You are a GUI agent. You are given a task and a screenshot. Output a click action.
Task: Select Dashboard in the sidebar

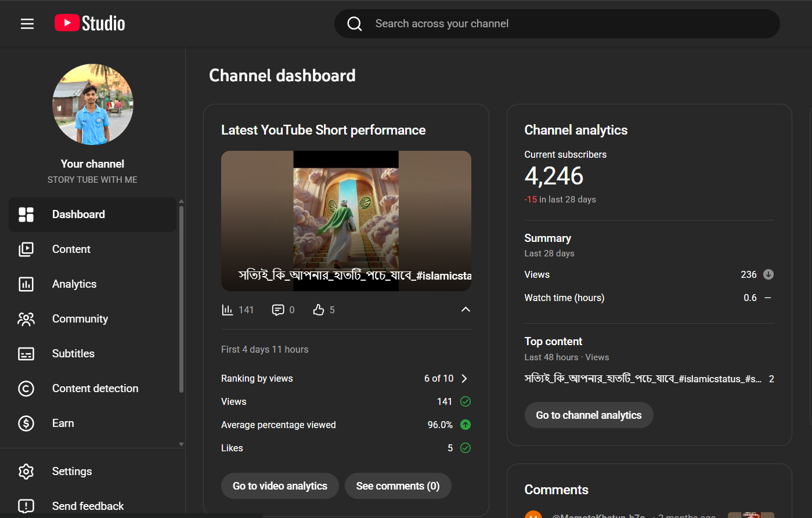(78, 215)
